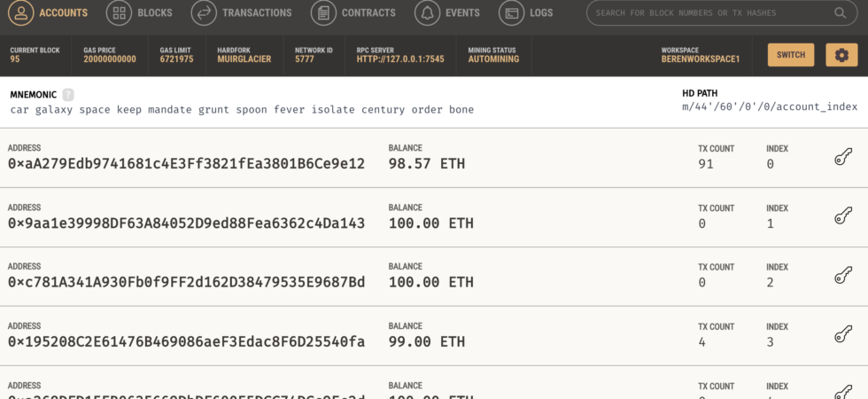Click the HD path value text
Viewport: 868px width, 399px height.
tap(769, 107)
